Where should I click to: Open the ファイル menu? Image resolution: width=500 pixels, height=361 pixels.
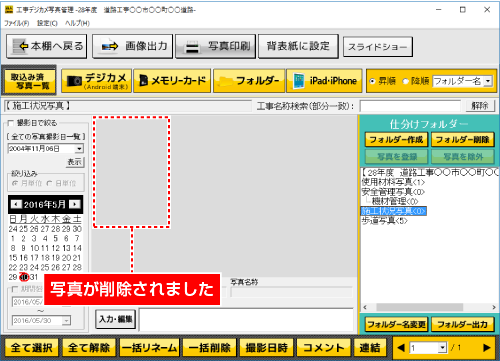coord(16,23)
